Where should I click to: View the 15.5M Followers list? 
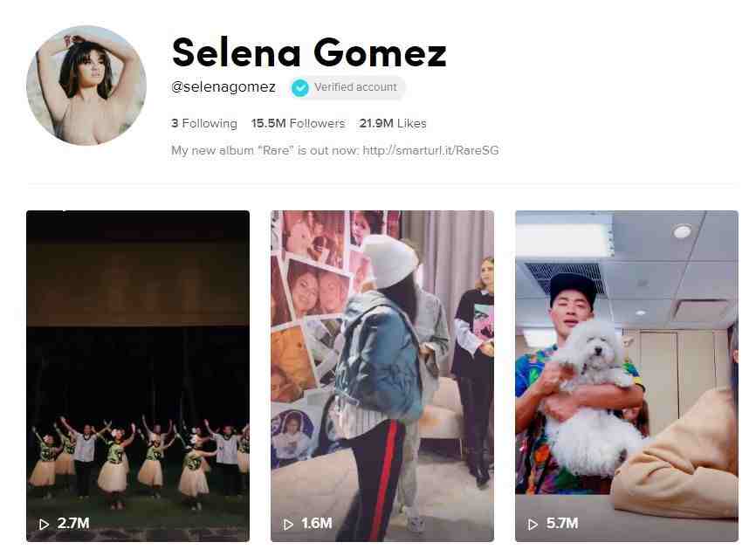298,123
